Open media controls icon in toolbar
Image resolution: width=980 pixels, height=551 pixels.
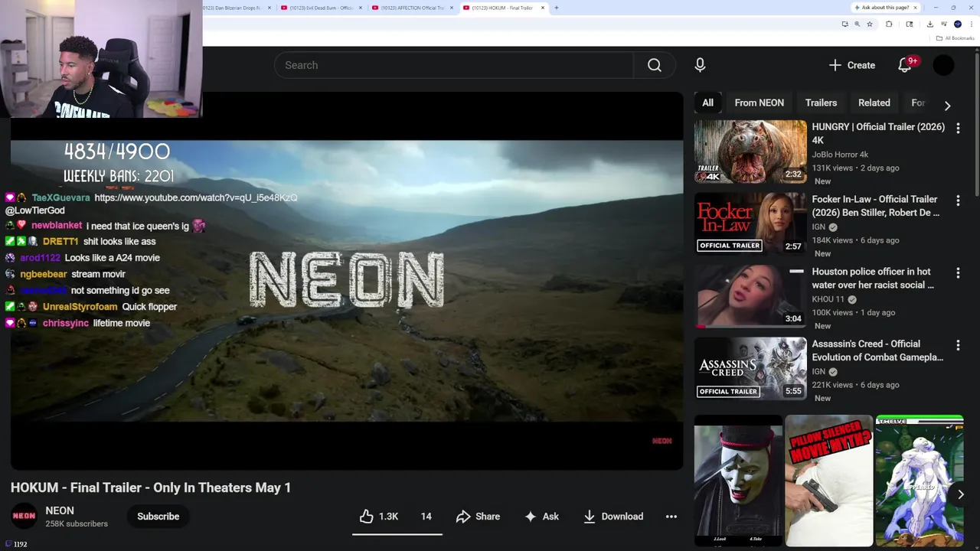pos(943,24)
